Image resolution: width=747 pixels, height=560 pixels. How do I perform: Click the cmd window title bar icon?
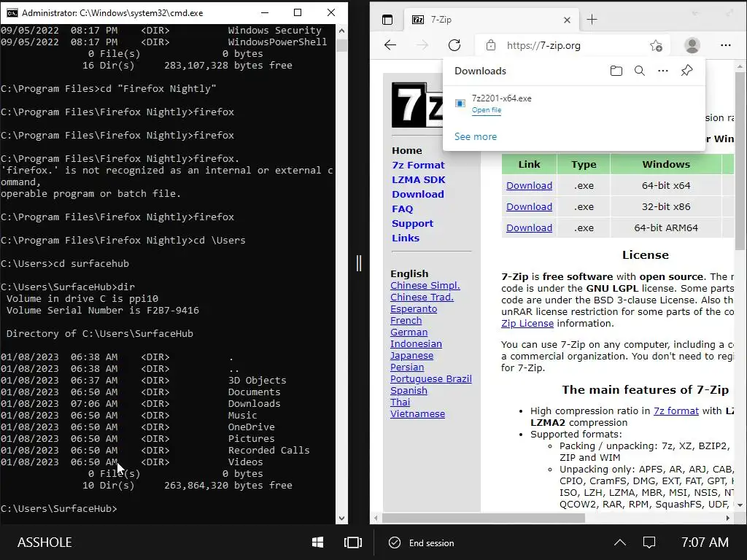12,13
